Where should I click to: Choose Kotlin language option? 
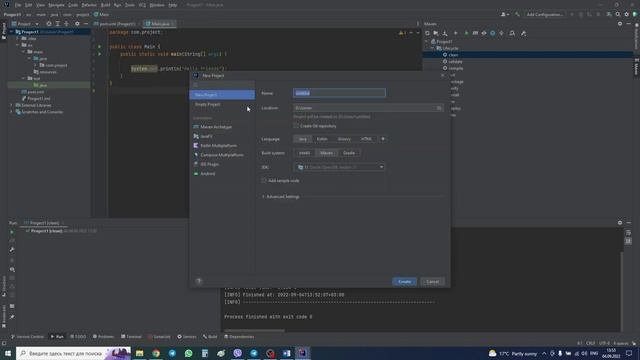pyautogui.click(x=322, y=139)
